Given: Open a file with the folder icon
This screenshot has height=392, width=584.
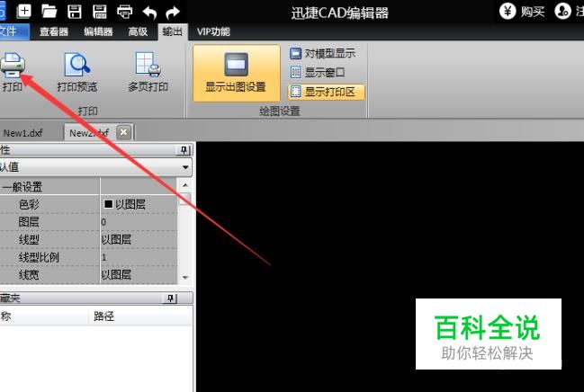Looking at the screenshot, I should 49,11.
